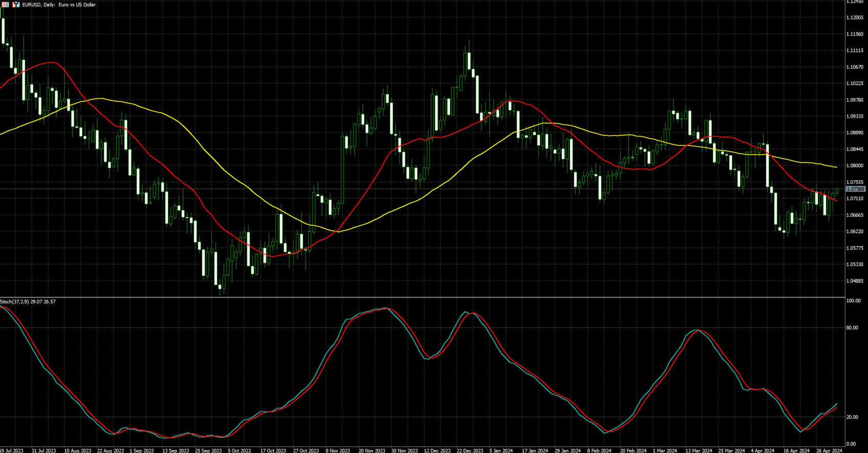Click the 19 Jul 2023 date label
868x453 pixels.
click(x=11, y=450)
